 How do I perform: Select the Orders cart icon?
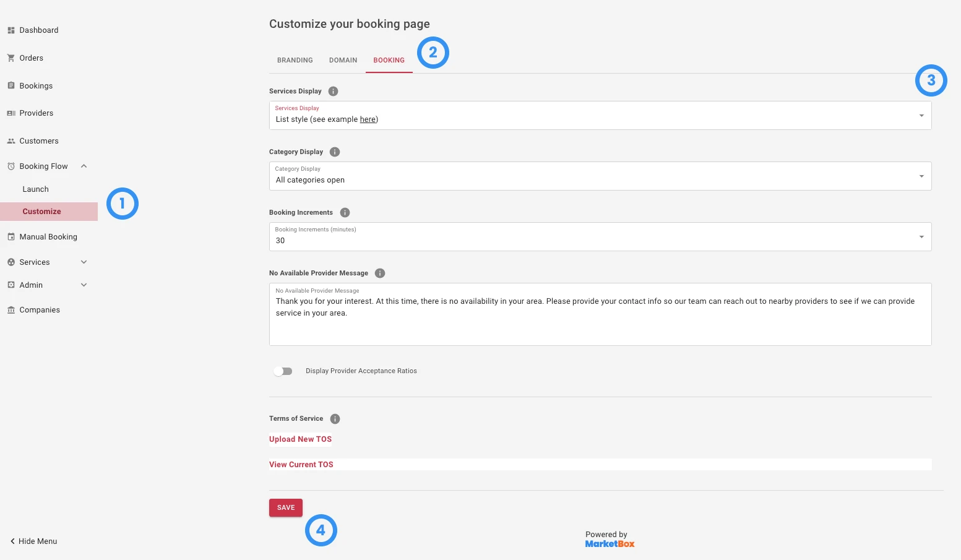coord(11,58)
